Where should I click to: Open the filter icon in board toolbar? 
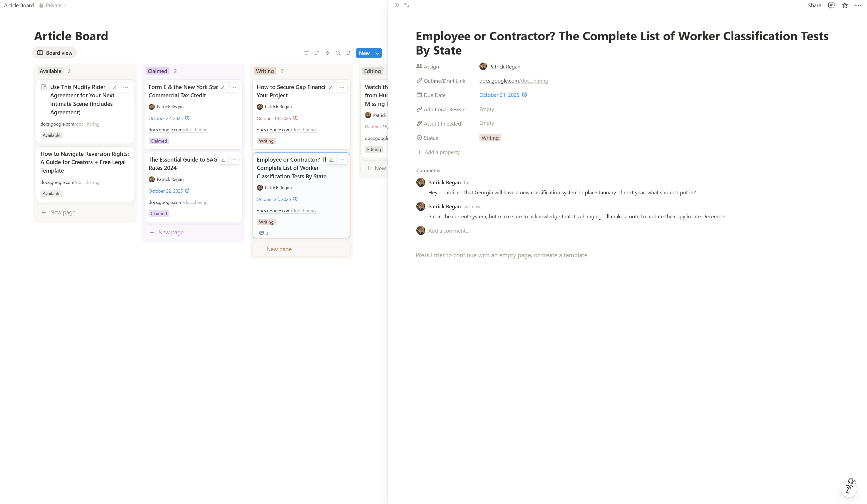coord(306,53)
